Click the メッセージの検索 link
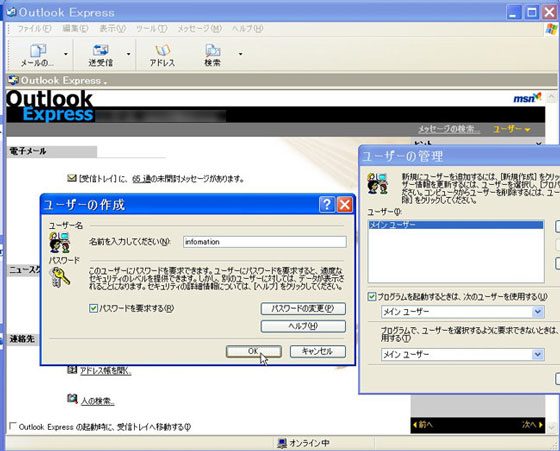This screenshot has width=560, height=451. (x=449, y=129)
